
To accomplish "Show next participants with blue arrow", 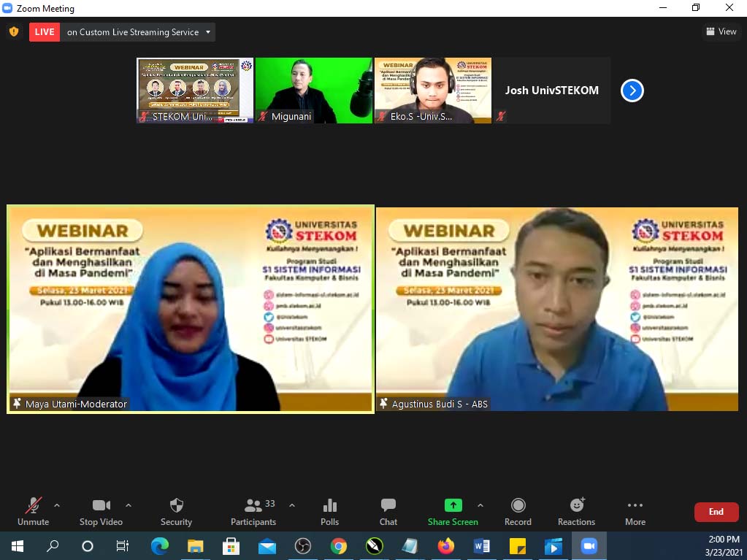I will (632, 91).
